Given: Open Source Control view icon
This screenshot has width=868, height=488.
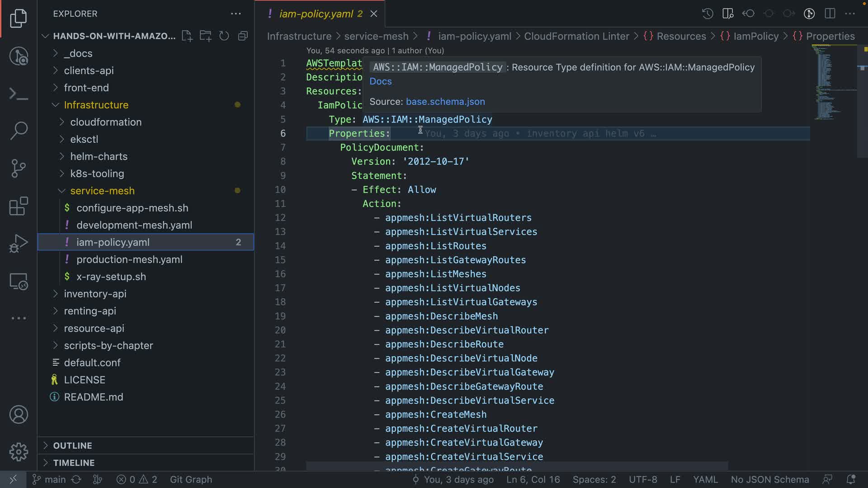Looking at the screenshot, I should [x=19, y=169].
